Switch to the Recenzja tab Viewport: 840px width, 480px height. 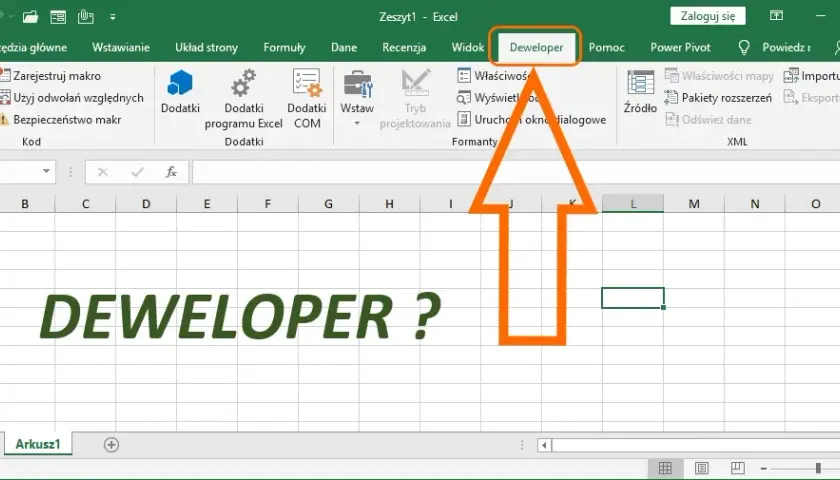tap(404, 47)
